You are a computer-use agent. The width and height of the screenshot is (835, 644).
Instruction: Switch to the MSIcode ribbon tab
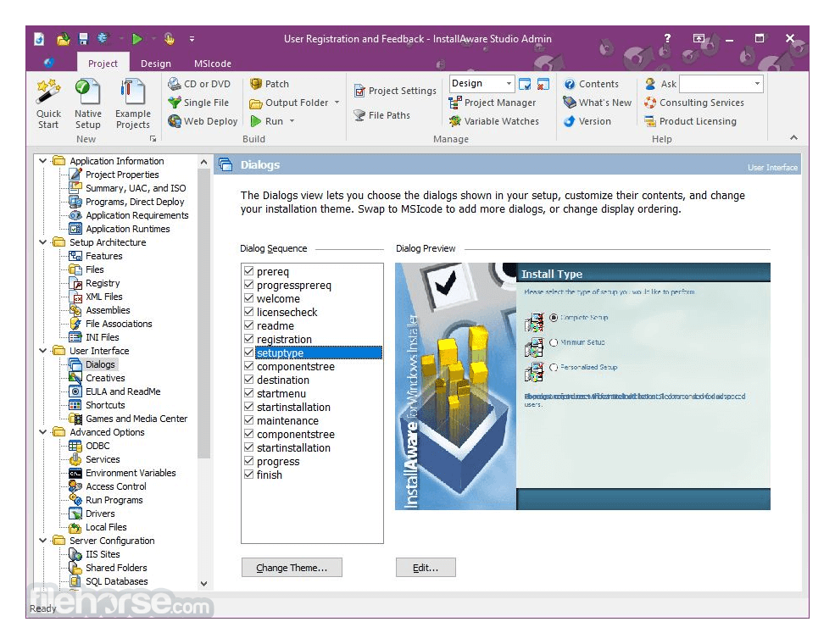213,64
